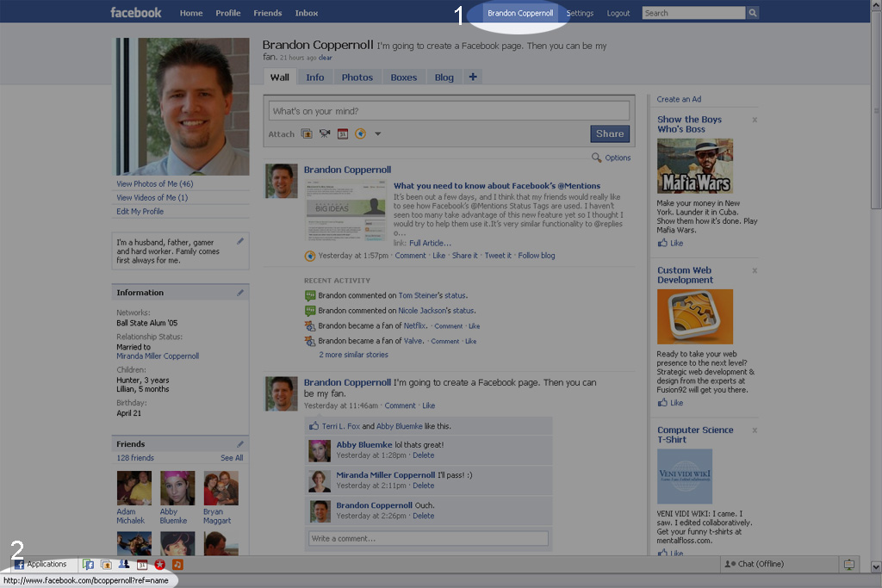Open the 128 friends link
The height and width of the screenshot is (588, 882).
tap(135, 458)
